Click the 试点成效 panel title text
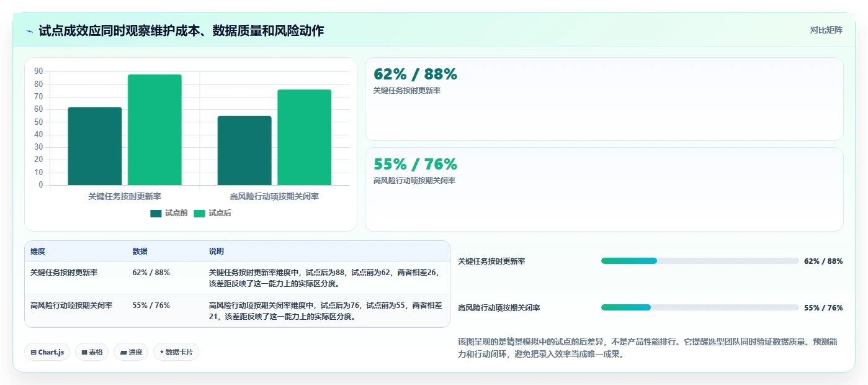This screenshot has width=868, height=385. point(181,31)
